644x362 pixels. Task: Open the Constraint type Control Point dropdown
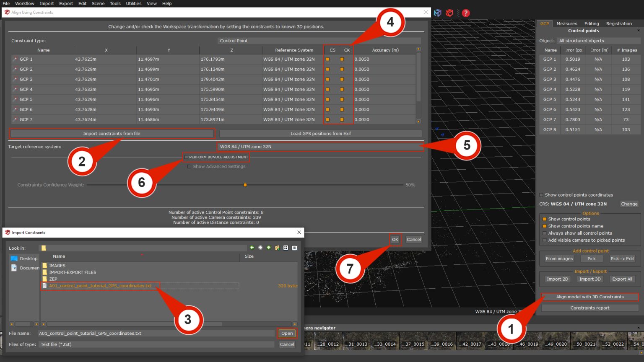pos(319,41)
